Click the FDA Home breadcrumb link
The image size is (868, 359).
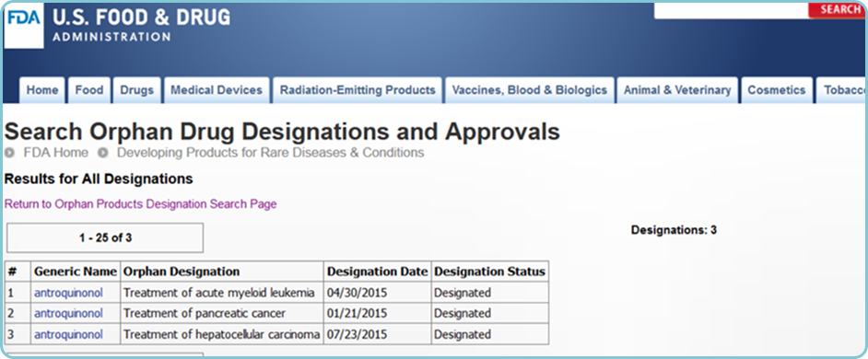pyautogui.click(x=55, y=153)
